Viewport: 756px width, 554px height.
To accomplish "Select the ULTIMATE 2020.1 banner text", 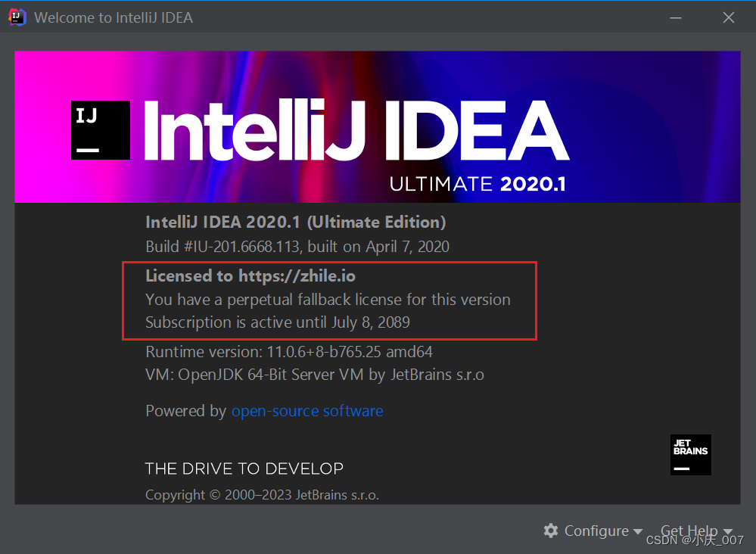I will (x=480, y=183).
